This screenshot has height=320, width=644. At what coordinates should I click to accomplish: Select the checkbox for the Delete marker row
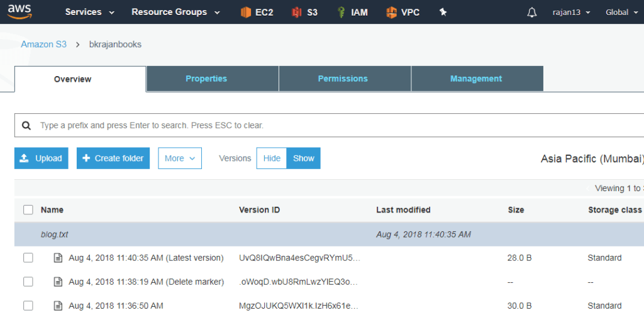pos(28,282)
